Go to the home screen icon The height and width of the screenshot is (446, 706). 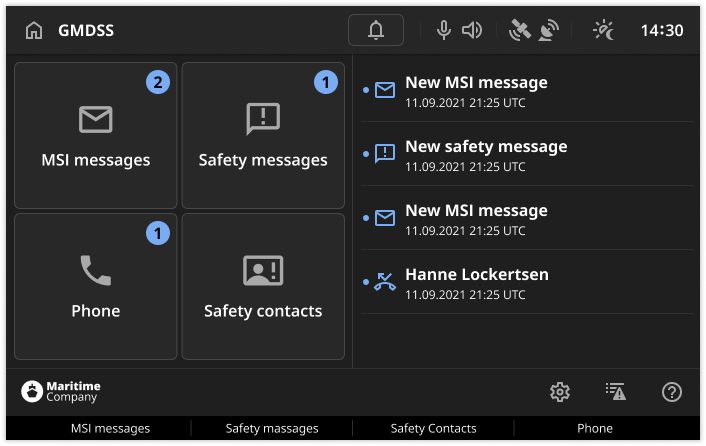[x=34, y=31]
